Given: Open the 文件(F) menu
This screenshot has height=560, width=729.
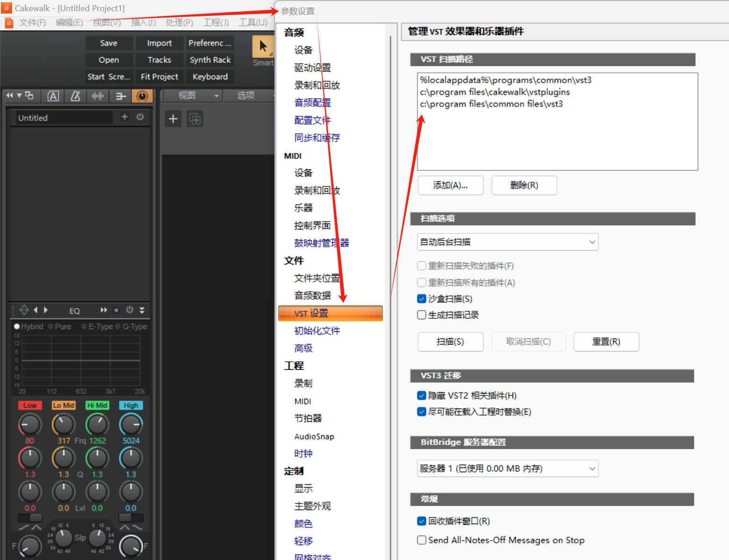Looking at the screenshot, I should coord(32,22).
